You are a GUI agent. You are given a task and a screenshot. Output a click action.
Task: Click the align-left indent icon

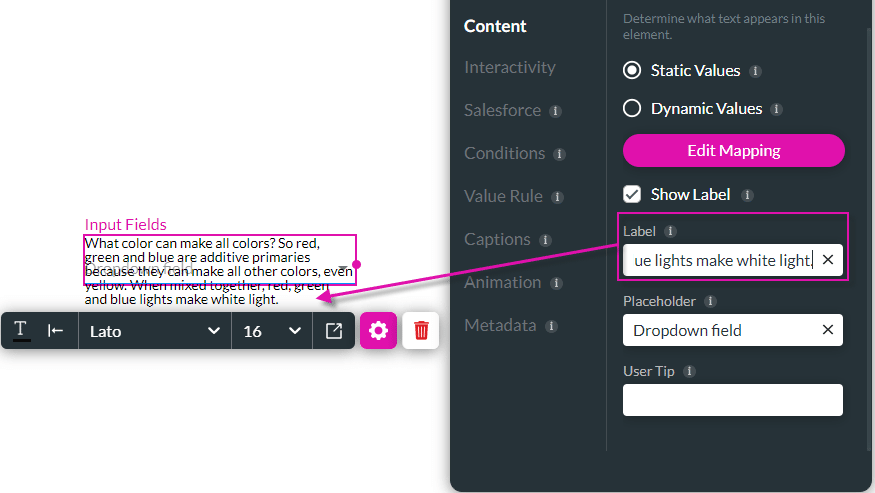pos(56,330)
